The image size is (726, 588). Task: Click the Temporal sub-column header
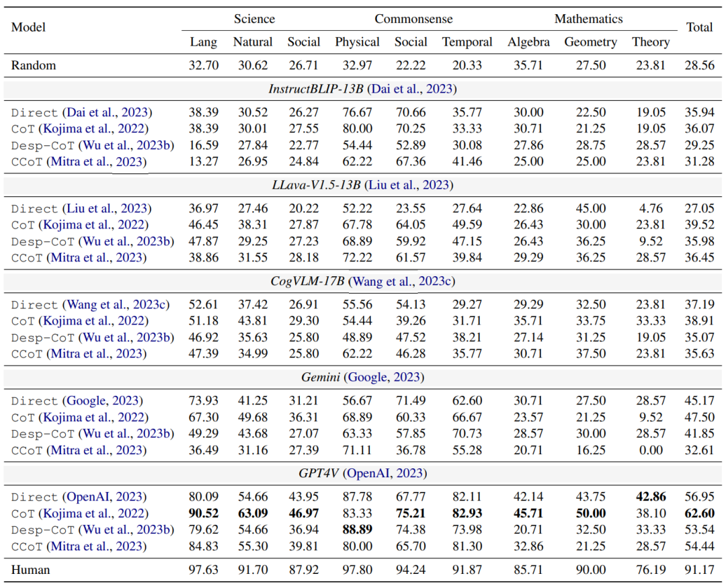coord(467,42)
